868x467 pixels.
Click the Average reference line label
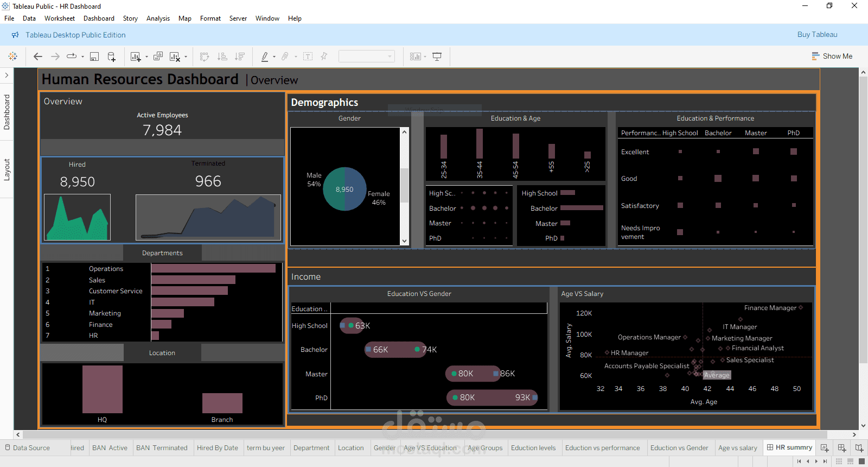(x=717, y=375)
